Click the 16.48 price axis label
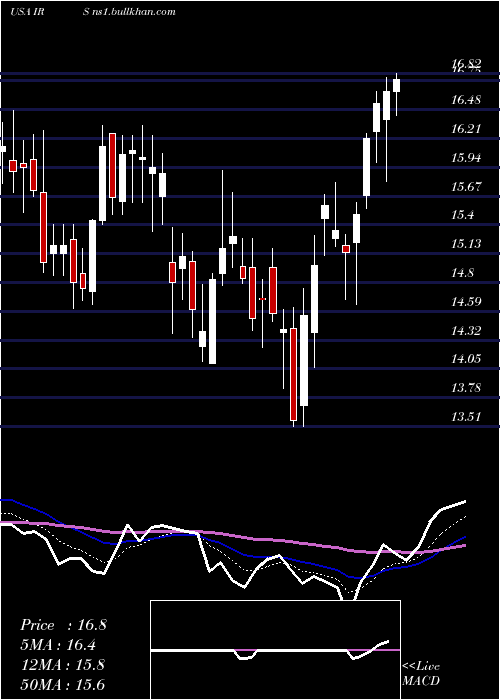The width and height of the screenshot is (500, 700). click(466, 100)
